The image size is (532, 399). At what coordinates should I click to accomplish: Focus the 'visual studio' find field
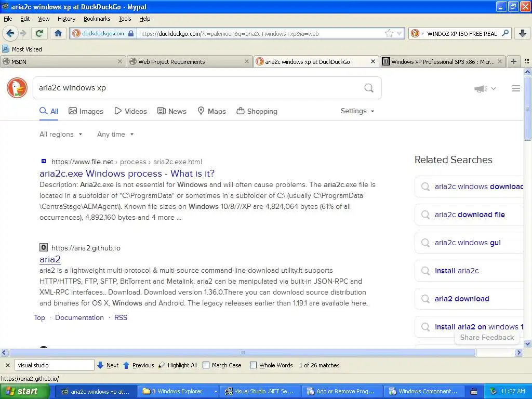[54, 365]
